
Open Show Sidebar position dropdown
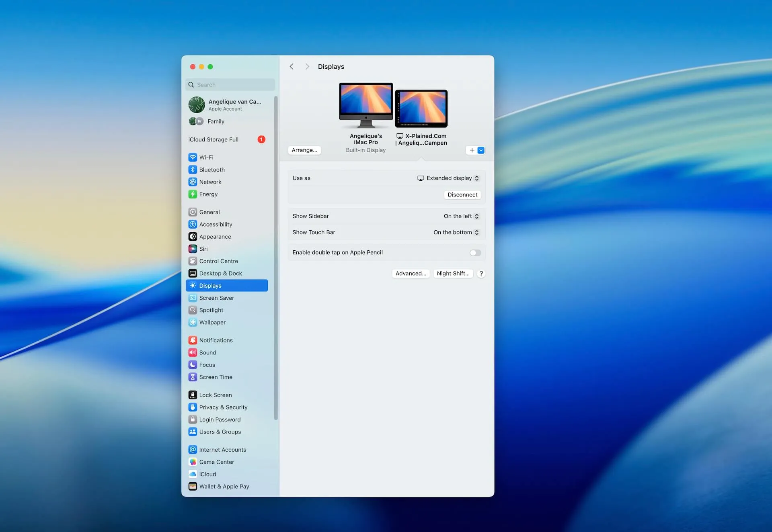tap(461, 216)
